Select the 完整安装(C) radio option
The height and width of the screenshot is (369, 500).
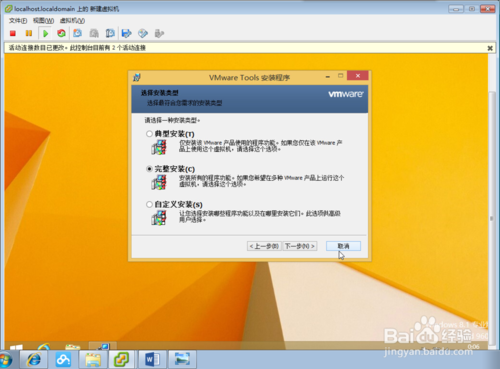tap(149, 169)
